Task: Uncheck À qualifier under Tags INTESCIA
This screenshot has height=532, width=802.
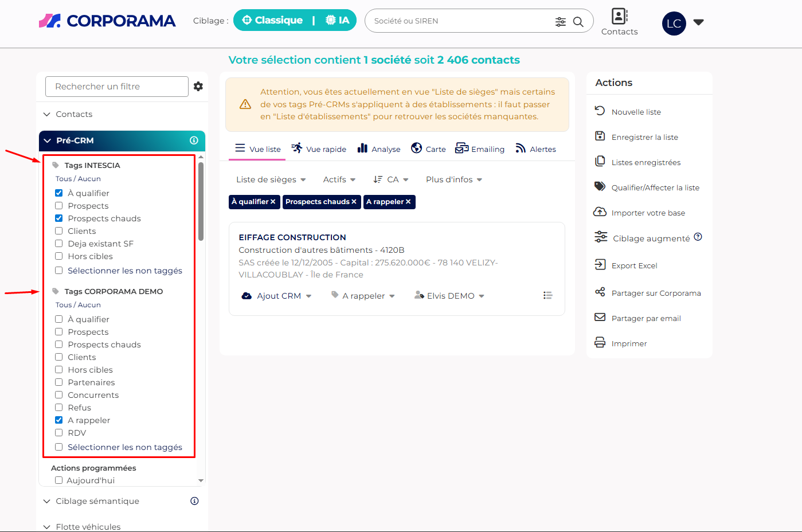Action: point(59,193)
